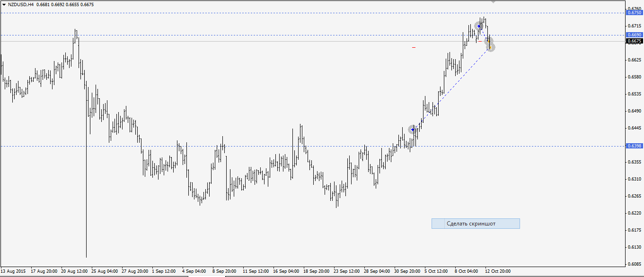The width and height of the screenshot is (644, 277).
Task: Open the chart menu triangle beside NZDUSD,H4
Action: point(4,4)
